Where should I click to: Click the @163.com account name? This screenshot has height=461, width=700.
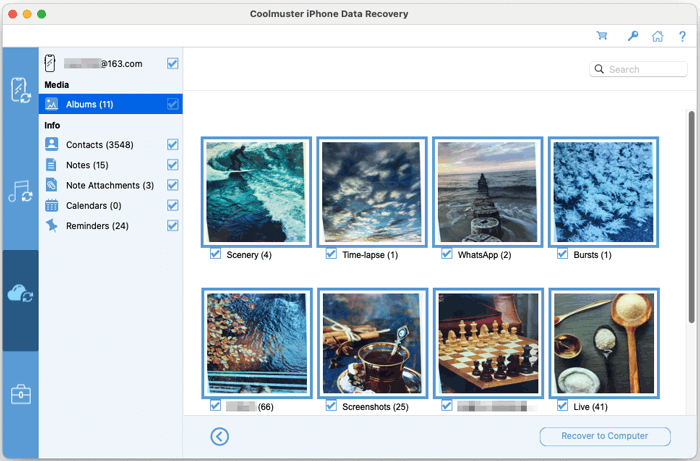103,63
